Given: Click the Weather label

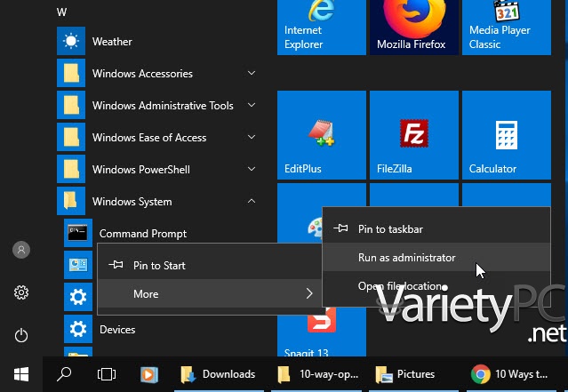Looking at the screenshot, I should pos(112,41).
